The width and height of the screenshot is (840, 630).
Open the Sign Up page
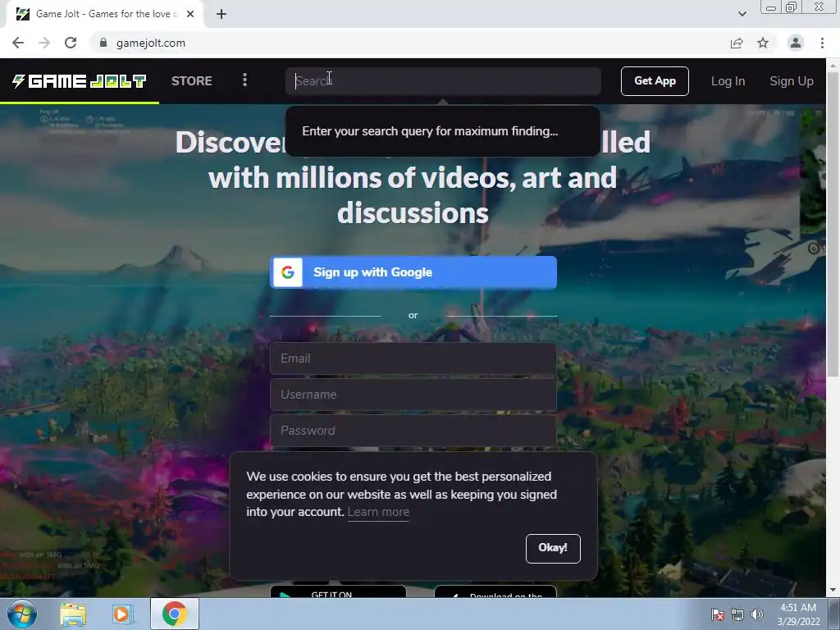click(792, 81)
